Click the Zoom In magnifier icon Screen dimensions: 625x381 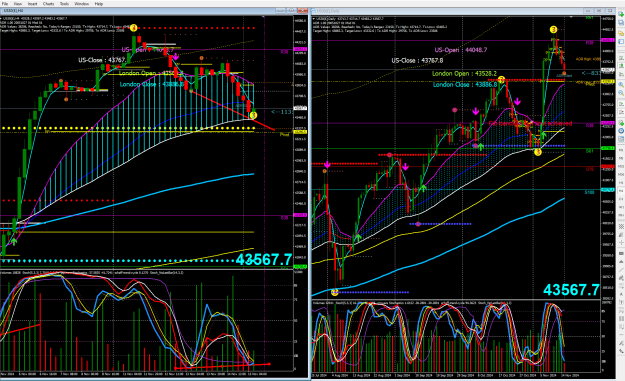pos(621,84)
